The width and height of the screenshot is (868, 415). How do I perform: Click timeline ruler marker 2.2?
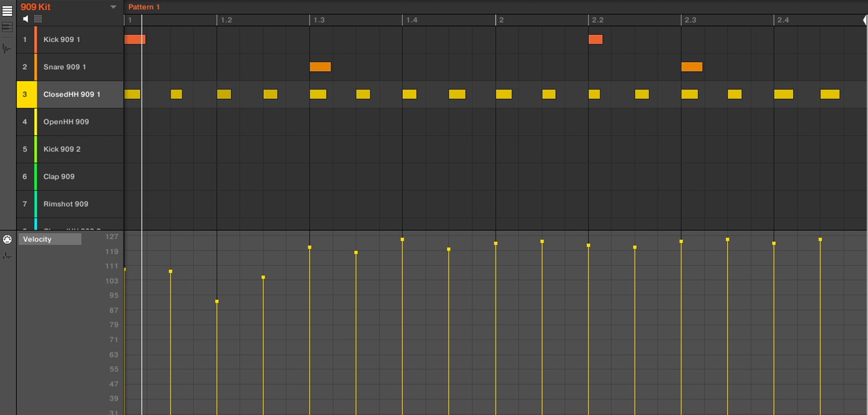tap(598, 20)
